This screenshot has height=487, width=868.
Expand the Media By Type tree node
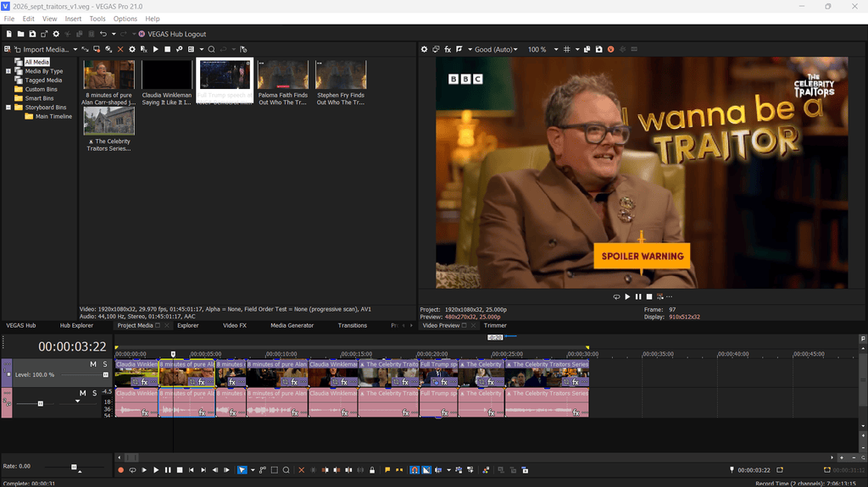pyautogui.click(x=8, y=71)
